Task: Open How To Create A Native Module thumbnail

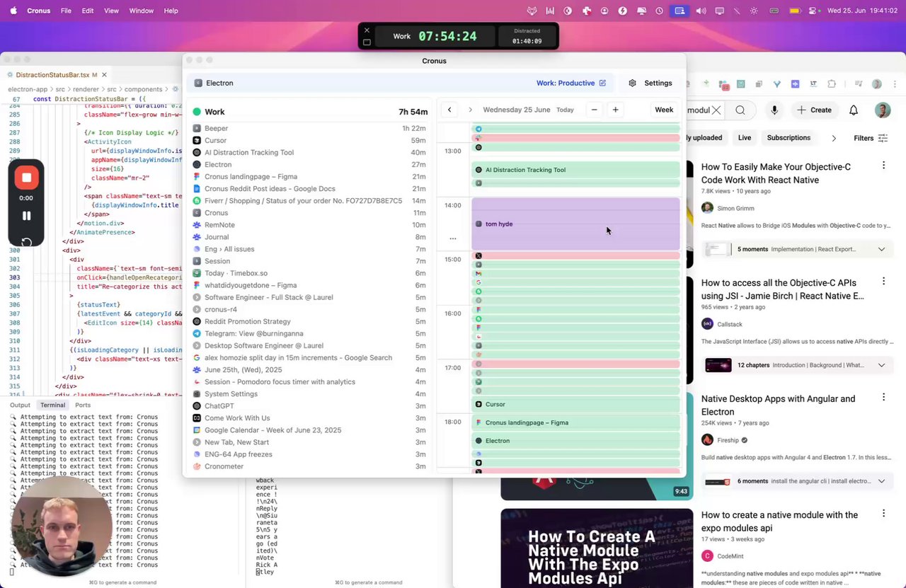Action: [597, 548]
